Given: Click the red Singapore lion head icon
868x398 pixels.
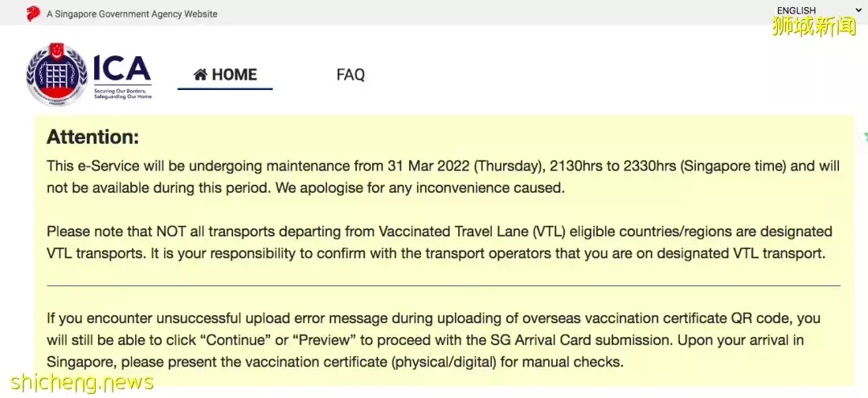Looking at the screenshot, I should click(x=33, y=13).
